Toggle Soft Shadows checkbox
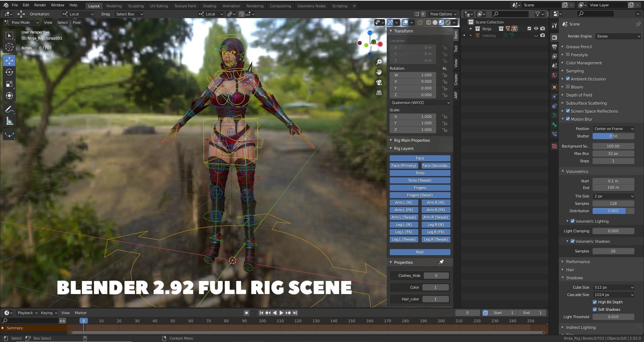 pos(595,309)
